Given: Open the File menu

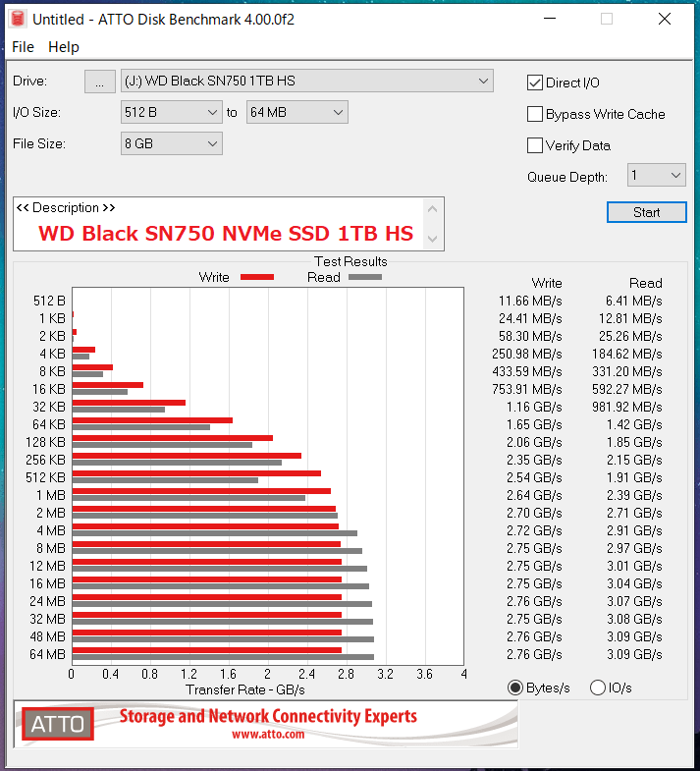Looking at the screenshot, I should coord(23,47).
